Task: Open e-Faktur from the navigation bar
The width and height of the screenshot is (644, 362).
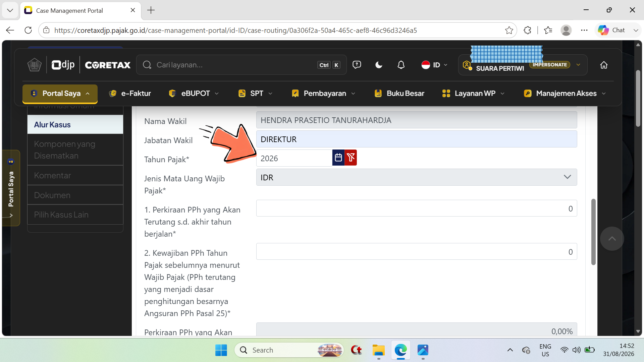Action: pyautogui.click(x=130, y=94)
